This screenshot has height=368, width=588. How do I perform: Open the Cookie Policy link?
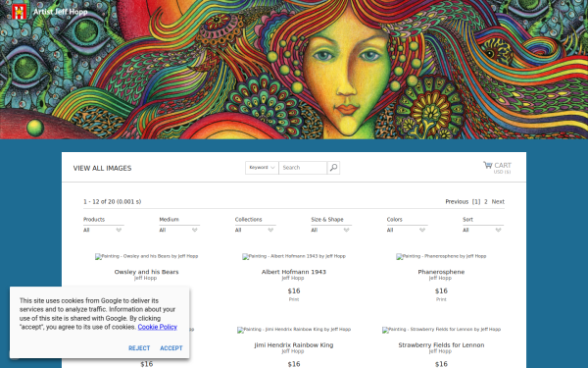[158, 327]
